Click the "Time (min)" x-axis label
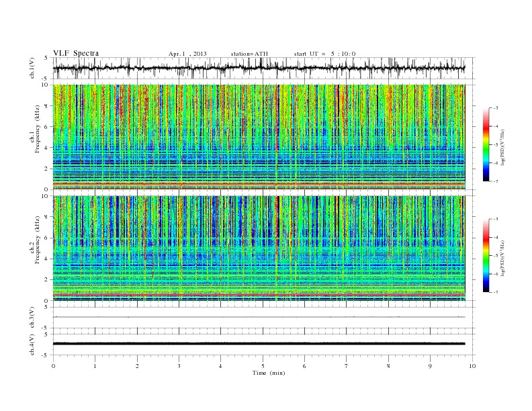The height and width of the screenshot is (411, 532). (269, 373)
